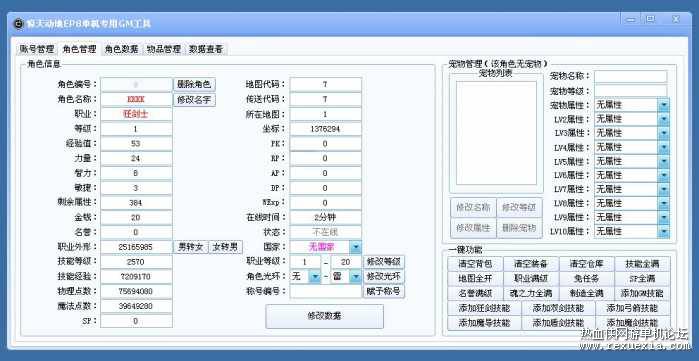
Task: Click the 角色名称 input field
Action: click(136, 99)
